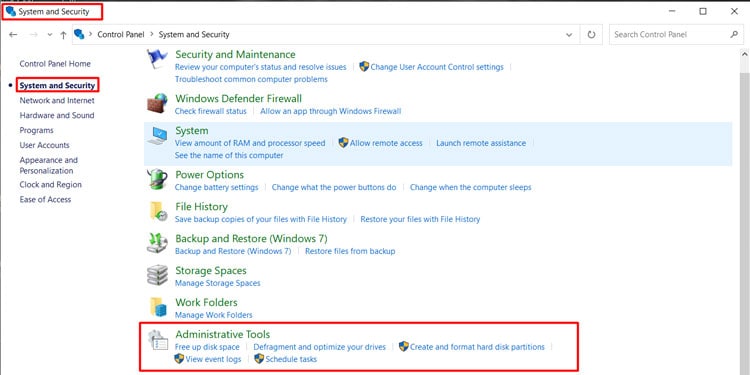Click Allow an app through Windows Firewall

(x=331, y=111)
